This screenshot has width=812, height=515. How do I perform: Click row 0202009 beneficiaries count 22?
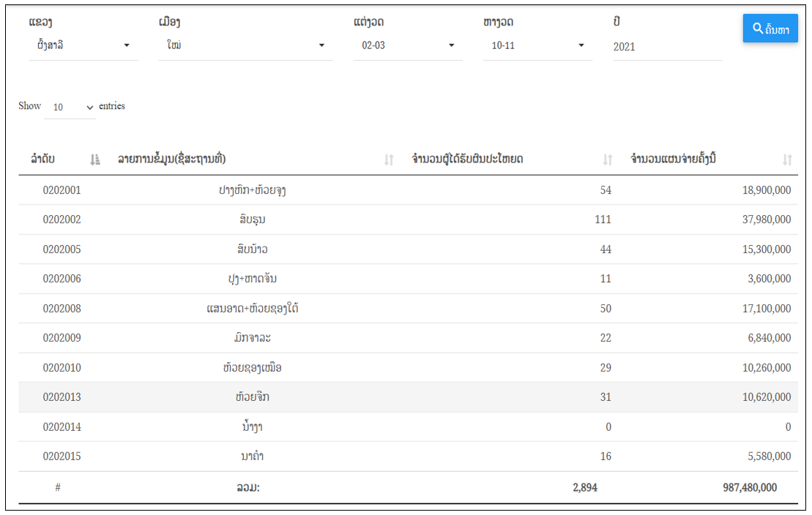coord(606,338)
